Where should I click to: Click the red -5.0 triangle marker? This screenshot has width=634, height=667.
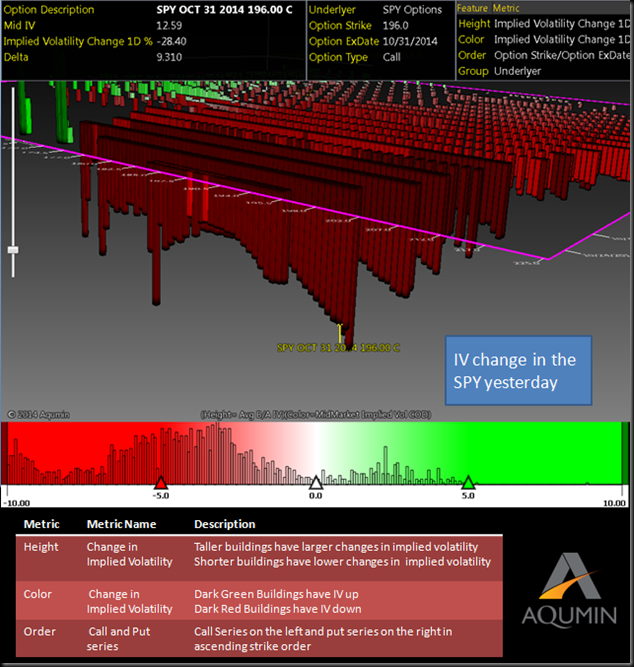tap(161, 482)
